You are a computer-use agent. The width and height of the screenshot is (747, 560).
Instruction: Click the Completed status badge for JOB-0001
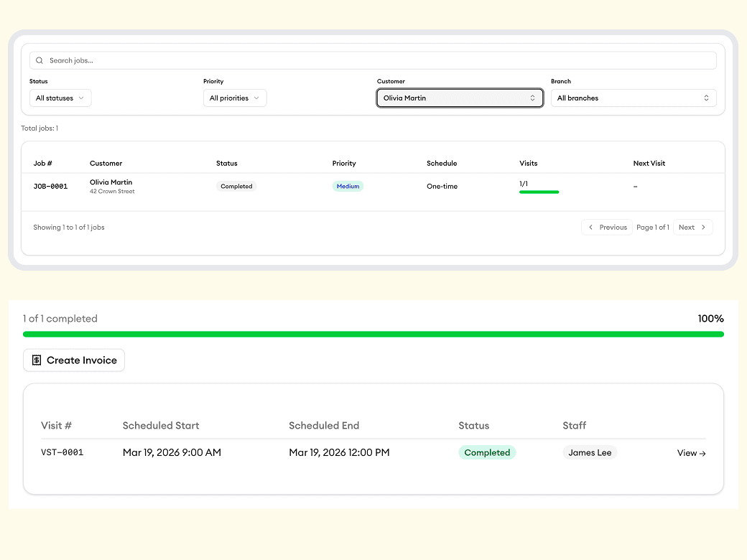[236, 187]
